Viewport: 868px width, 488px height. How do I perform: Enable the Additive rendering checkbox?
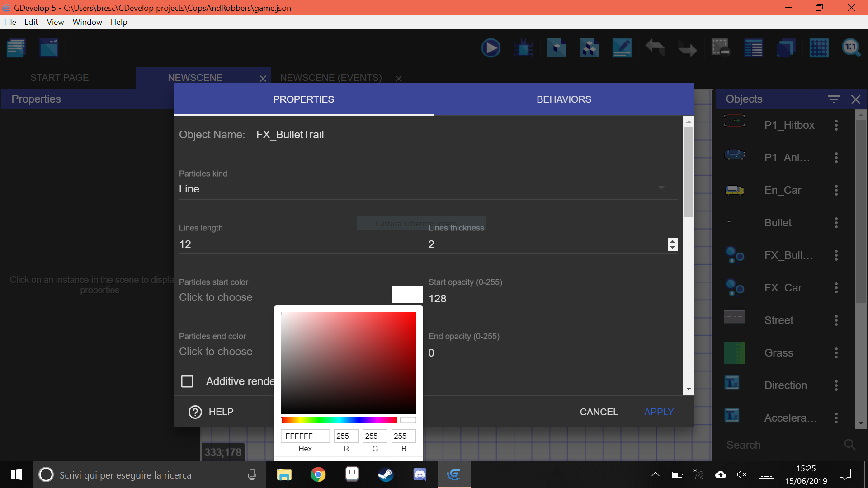[187, 381]
